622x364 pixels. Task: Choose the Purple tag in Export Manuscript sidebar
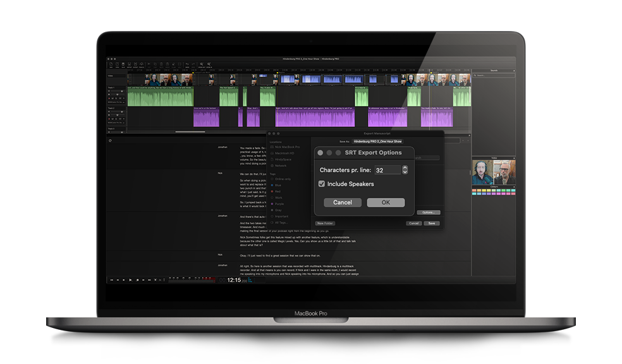pyautogui.click(x=277, y=204)
